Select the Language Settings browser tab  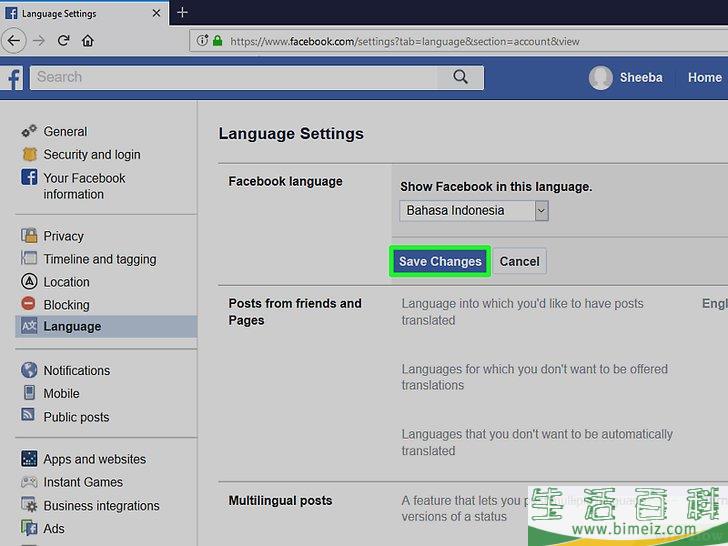[x=84, y=13]
